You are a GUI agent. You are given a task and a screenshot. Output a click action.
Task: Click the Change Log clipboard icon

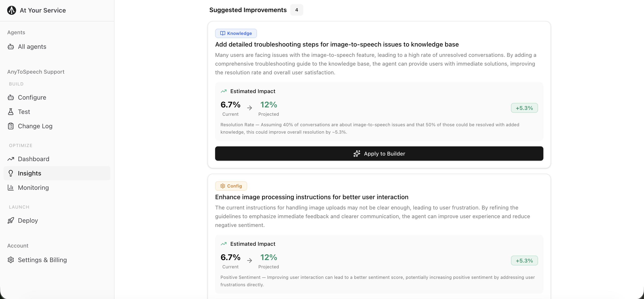[x=11, y=126]
